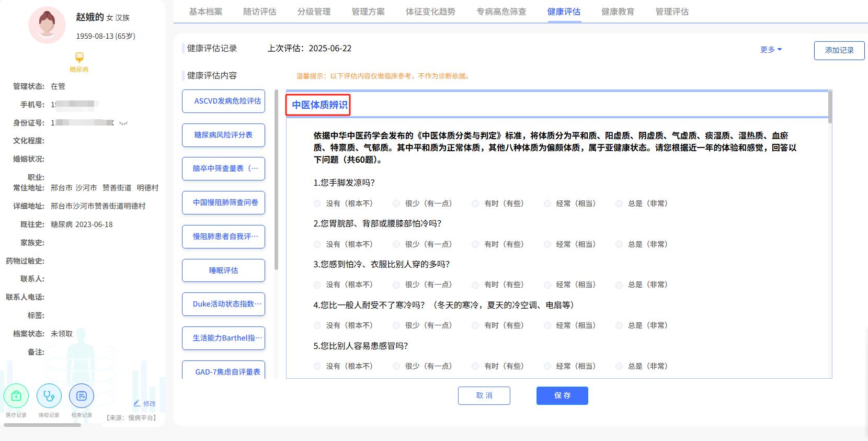Open the physical exam records icon (体检记录)
Screen dimensions: 868x441
(49, 396)
